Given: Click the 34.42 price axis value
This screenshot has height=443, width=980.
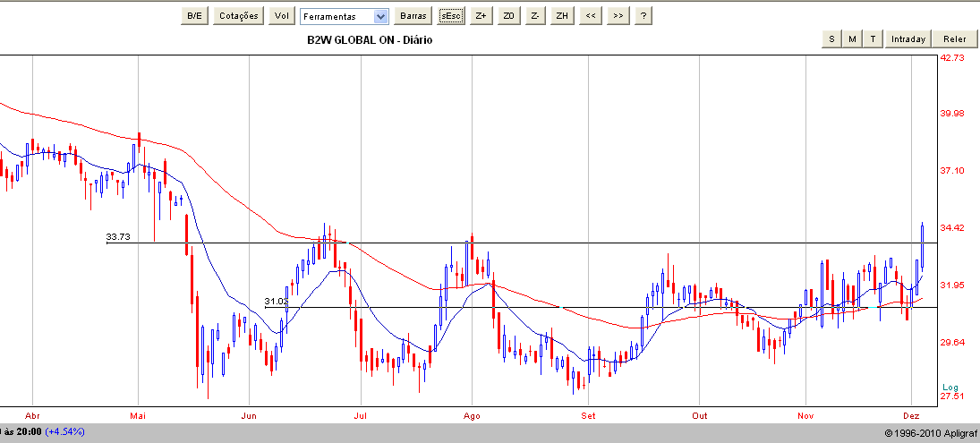Looking at the screenshot, I should (x=952, y=227).
